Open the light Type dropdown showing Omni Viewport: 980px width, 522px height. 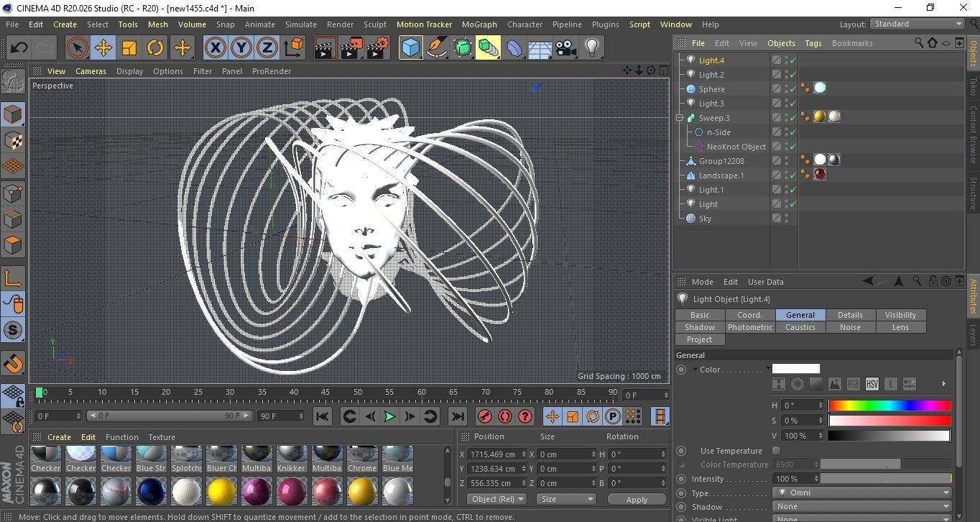tap(862, 493)
